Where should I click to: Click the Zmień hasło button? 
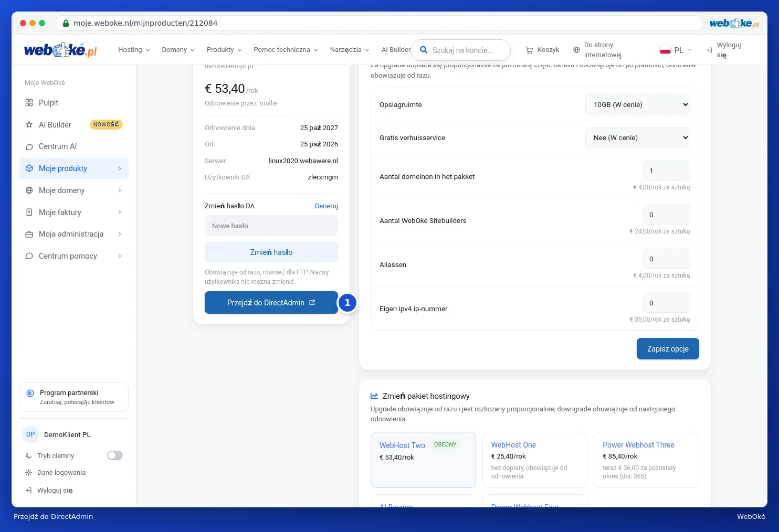pos(271,252)
